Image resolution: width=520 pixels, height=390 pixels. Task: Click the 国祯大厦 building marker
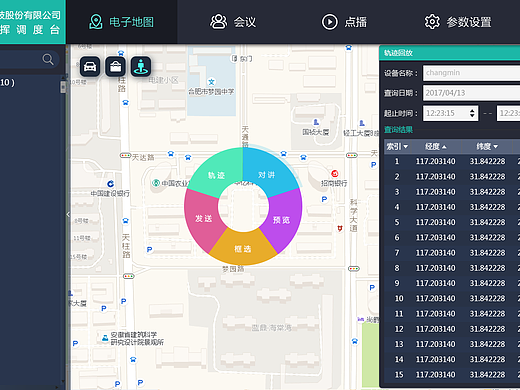(x=316, y=122)
